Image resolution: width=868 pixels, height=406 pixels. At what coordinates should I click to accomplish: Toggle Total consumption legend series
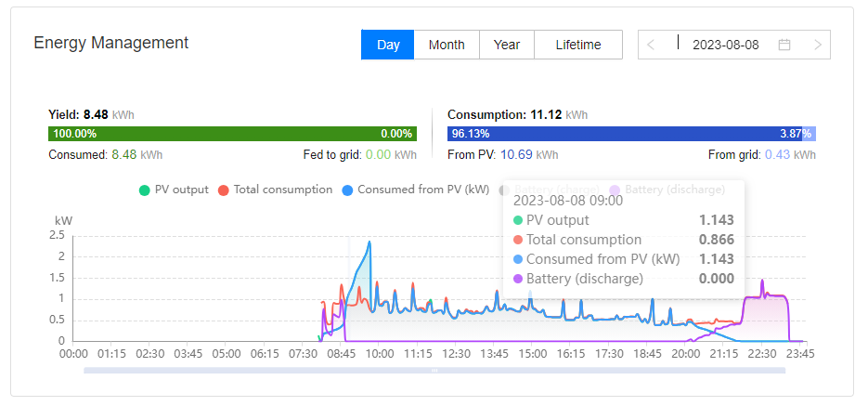(x=275, y=190)
